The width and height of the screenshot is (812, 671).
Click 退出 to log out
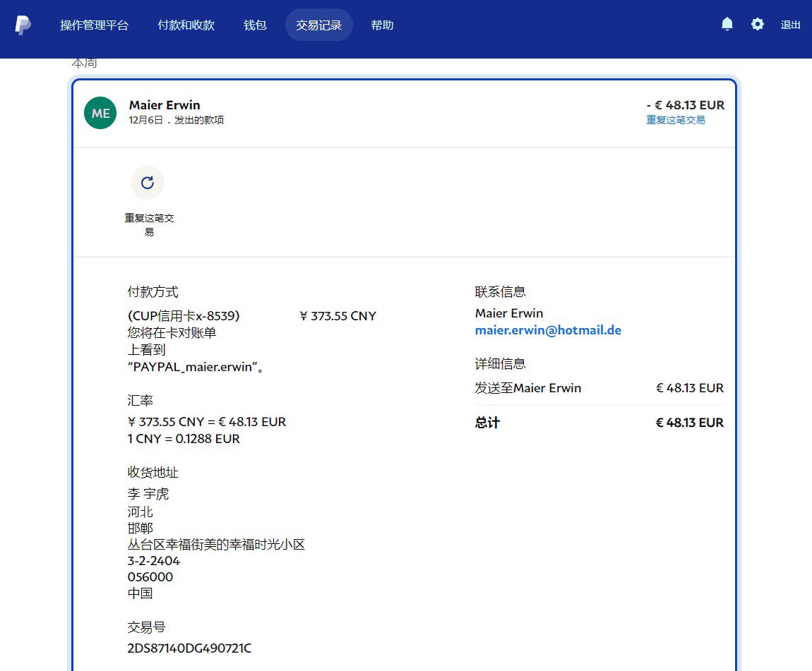coord(790,25)
